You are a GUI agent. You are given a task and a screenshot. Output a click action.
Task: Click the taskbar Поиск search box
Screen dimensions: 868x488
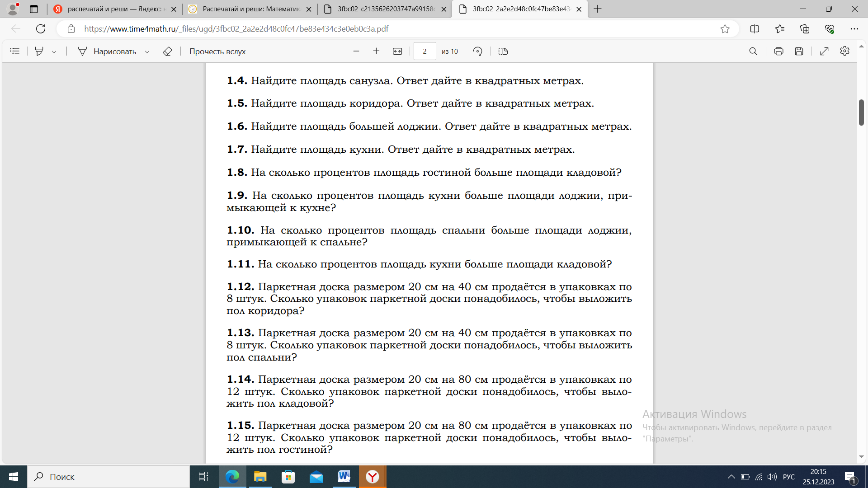point(108,477)
